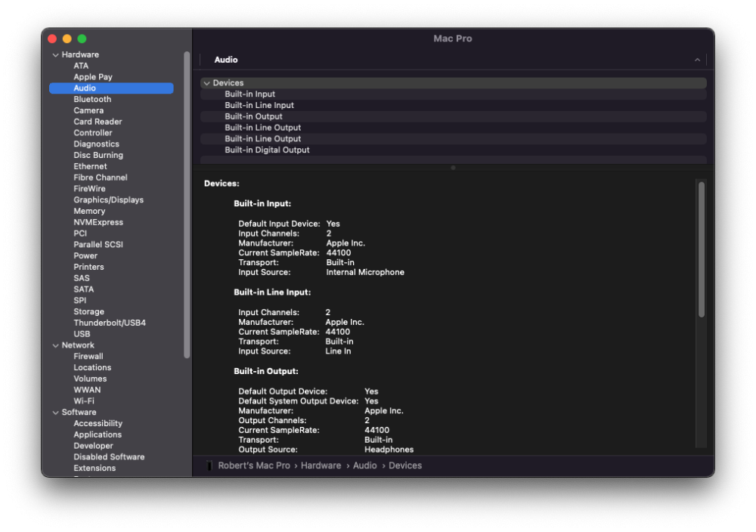Open Graphics/Displays info

tap(108, 200)
